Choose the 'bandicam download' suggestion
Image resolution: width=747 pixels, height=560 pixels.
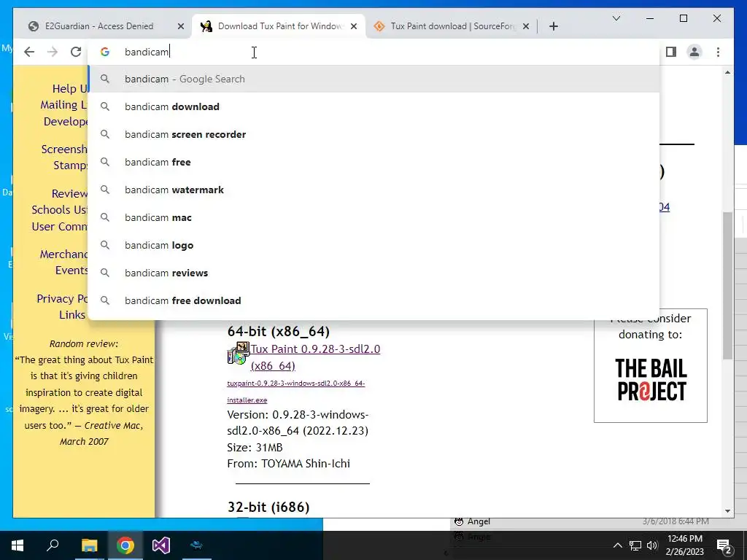point(374,106)
